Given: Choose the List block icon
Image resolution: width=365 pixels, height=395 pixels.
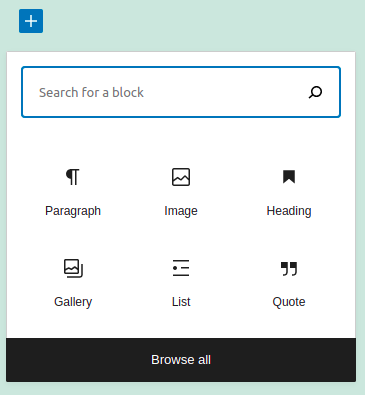Looking at the screenshot, I should click(x=181, y=268).
